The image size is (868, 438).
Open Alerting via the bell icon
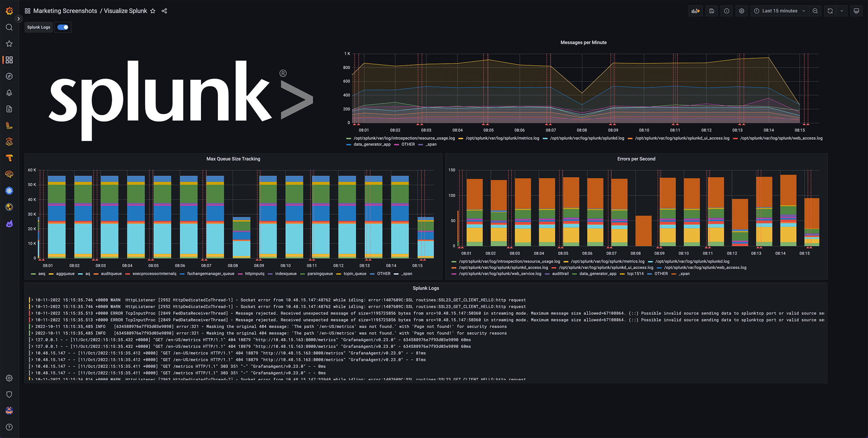pyautogui.click(x=9, y=92)
